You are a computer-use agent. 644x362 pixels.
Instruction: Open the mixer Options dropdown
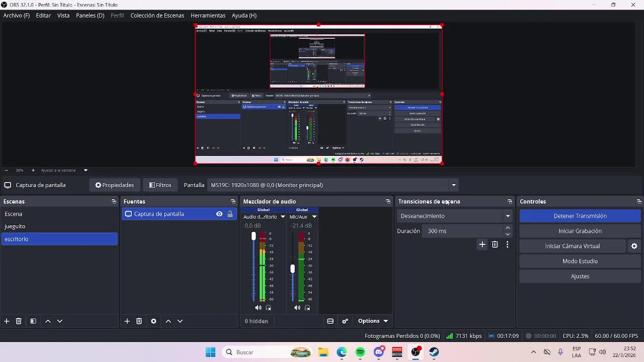click(x=373, y=321)
